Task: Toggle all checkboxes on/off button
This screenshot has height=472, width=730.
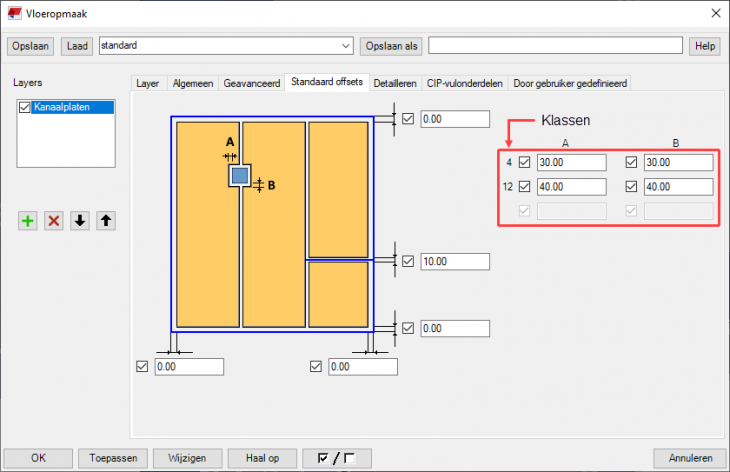Action: 342,458
